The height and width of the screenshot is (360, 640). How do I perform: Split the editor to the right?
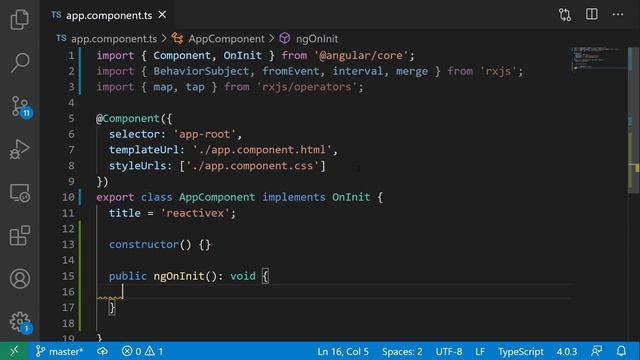point(591,14)
